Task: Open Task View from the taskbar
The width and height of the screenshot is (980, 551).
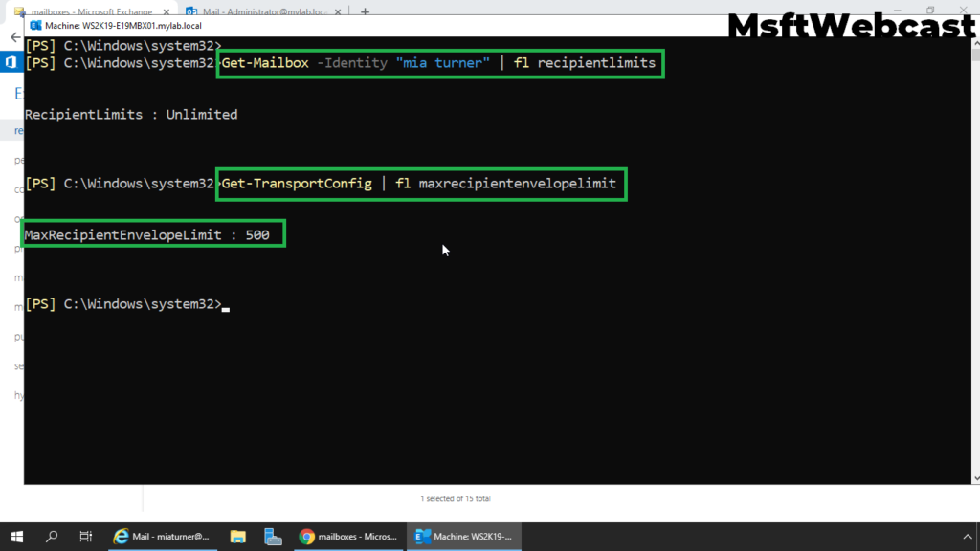Action: pyautogui.click(x=85, y=537)
